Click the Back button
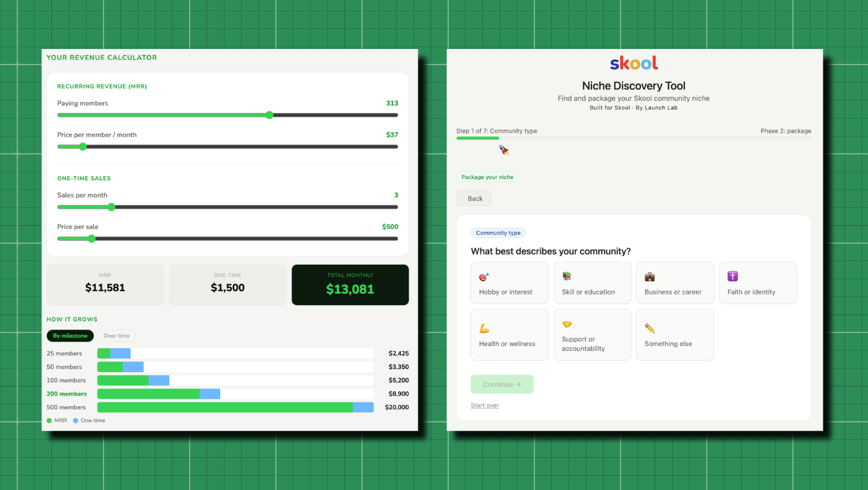Screen dimensions: 868x490 click(474, 198)
